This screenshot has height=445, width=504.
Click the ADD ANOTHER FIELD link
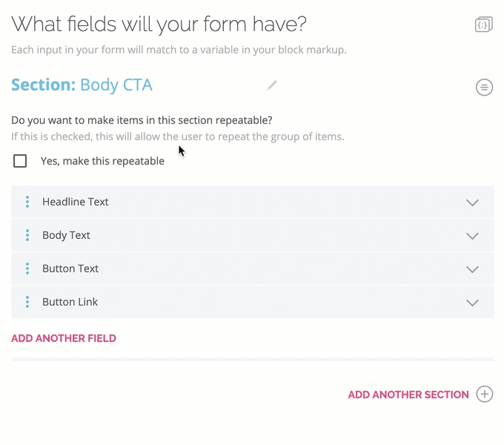point(64,338)
